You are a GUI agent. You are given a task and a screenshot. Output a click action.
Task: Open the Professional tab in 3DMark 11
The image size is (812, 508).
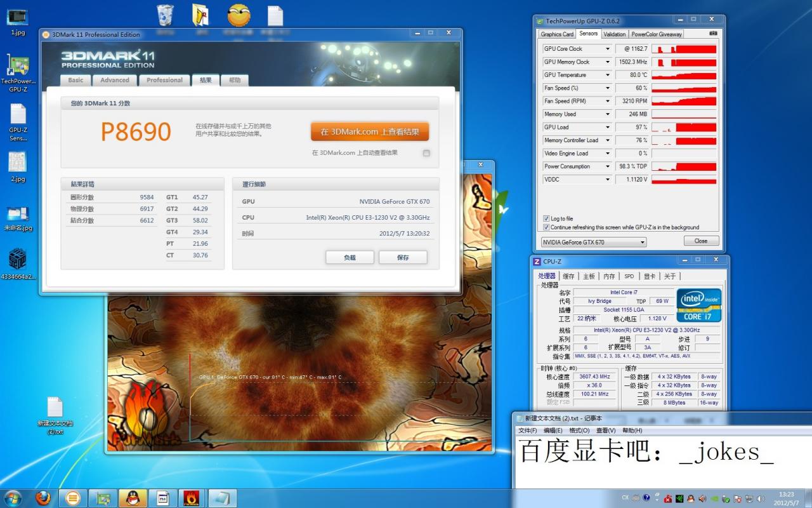164,80
